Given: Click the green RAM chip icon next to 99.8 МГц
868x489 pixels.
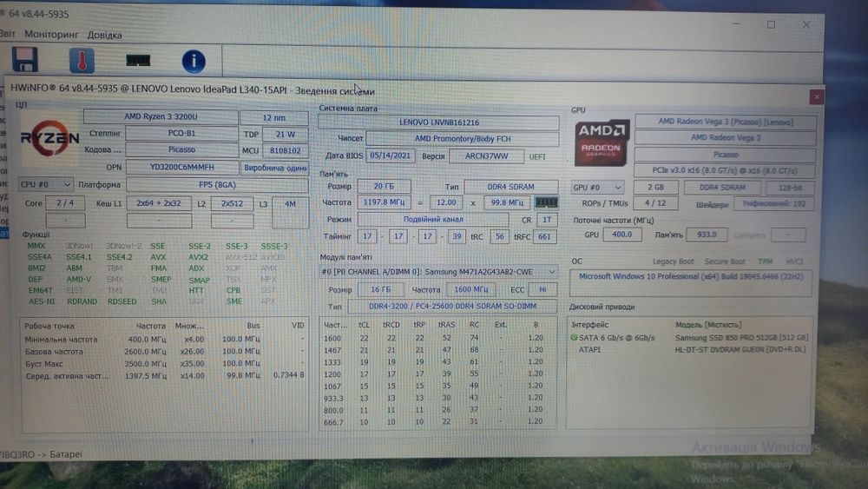Looking at the screenshot, I should [x=546, y=202].
